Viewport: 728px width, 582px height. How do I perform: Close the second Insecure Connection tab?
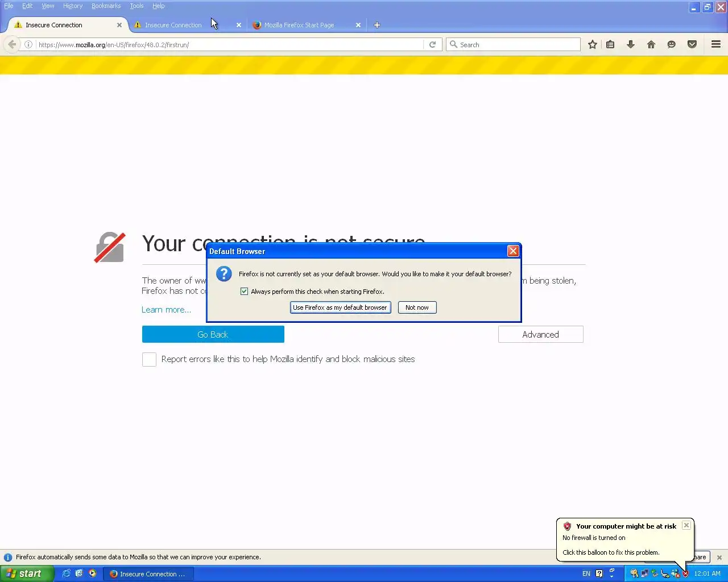coord(239,25)
